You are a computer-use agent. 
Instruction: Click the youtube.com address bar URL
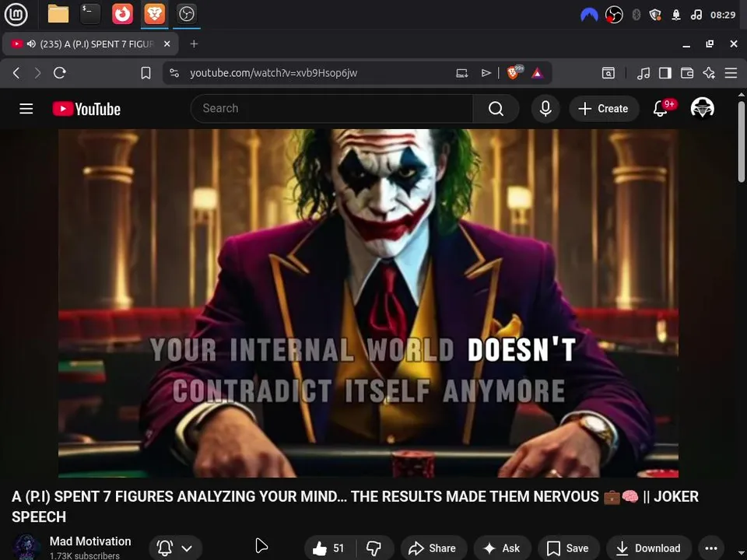point(273,73)
